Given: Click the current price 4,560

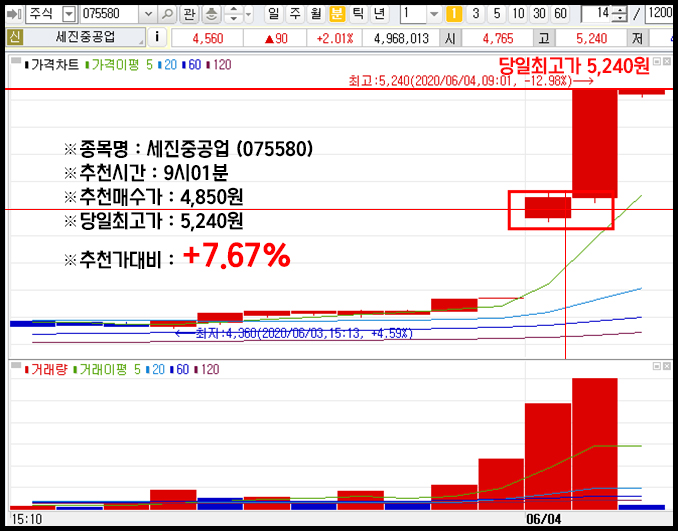Looking at the screenshot, I should [208, 38].
